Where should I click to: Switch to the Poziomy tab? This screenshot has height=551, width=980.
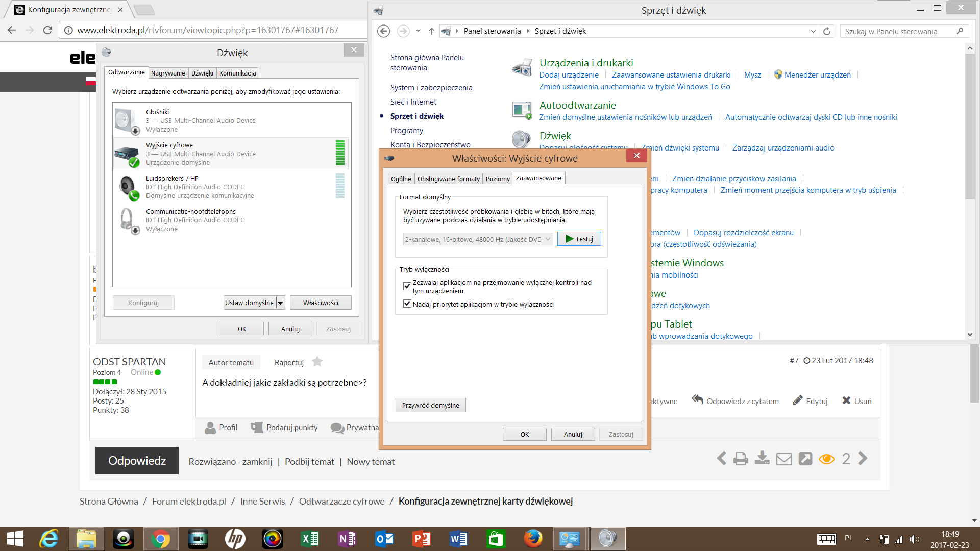pos(497,179)
